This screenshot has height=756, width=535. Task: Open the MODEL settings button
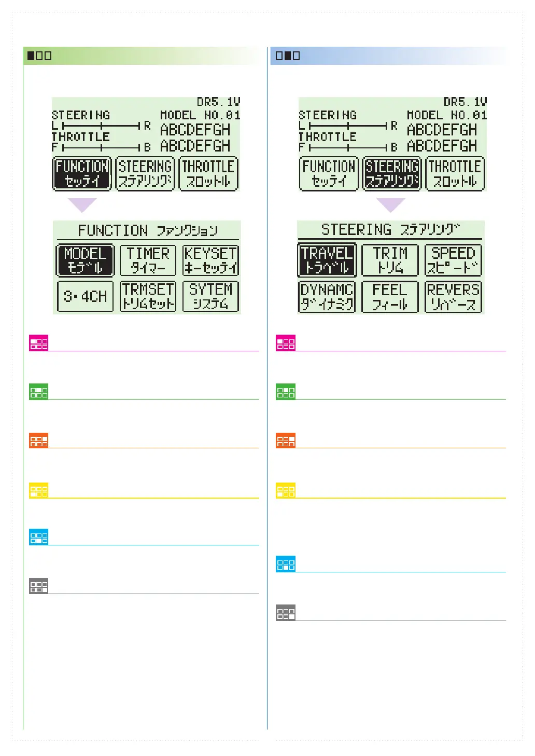[85, 260]
